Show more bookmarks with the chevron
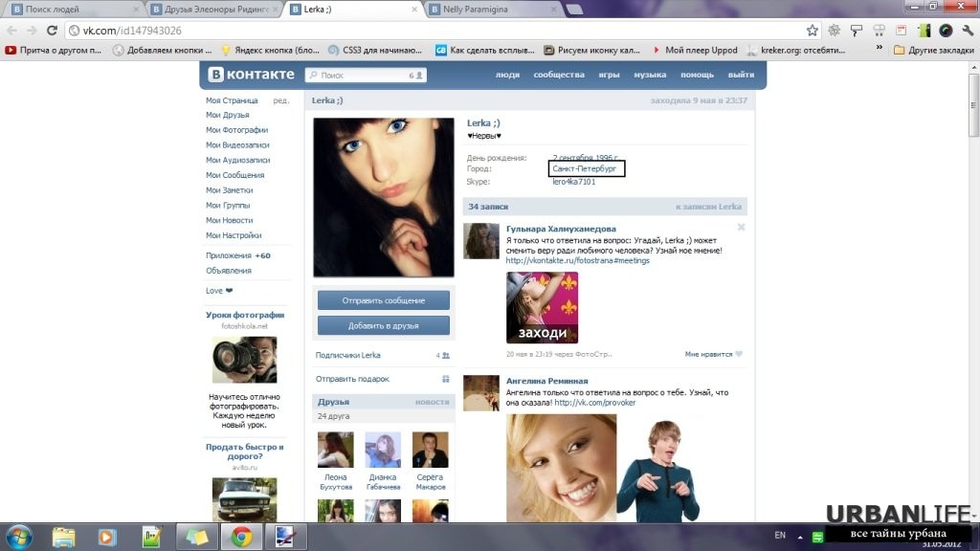This screenshot has height=551, width=980. click(879, 48)
